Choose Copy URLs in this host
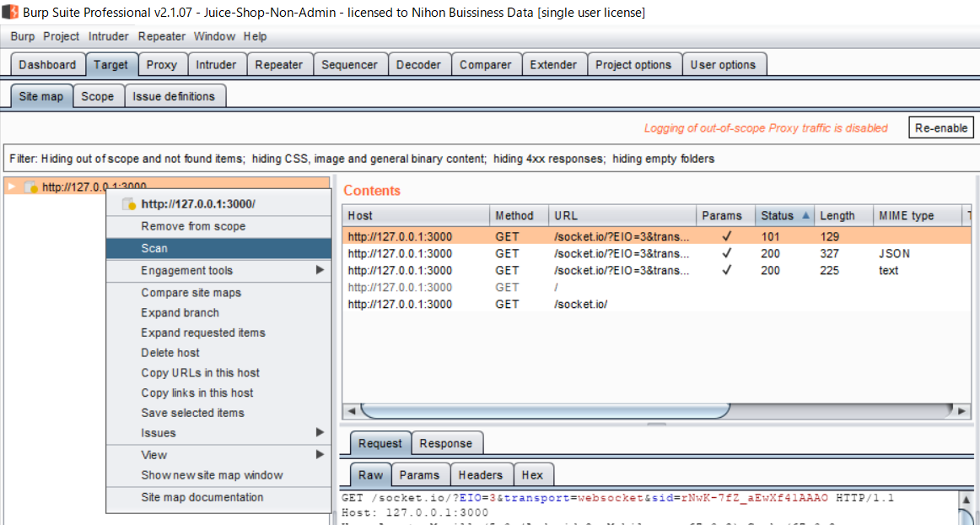 [218, 372]
